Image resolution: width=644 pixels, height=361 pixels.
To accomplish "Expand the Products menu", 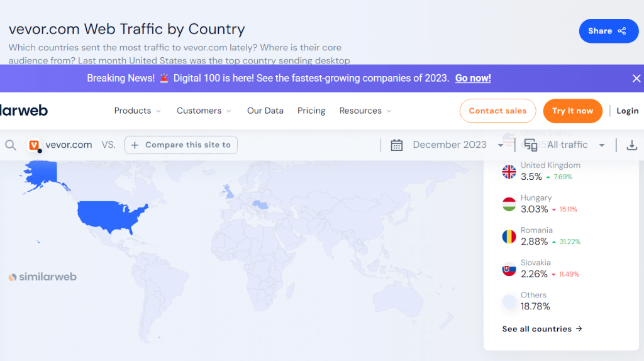I will pos(137,111).
